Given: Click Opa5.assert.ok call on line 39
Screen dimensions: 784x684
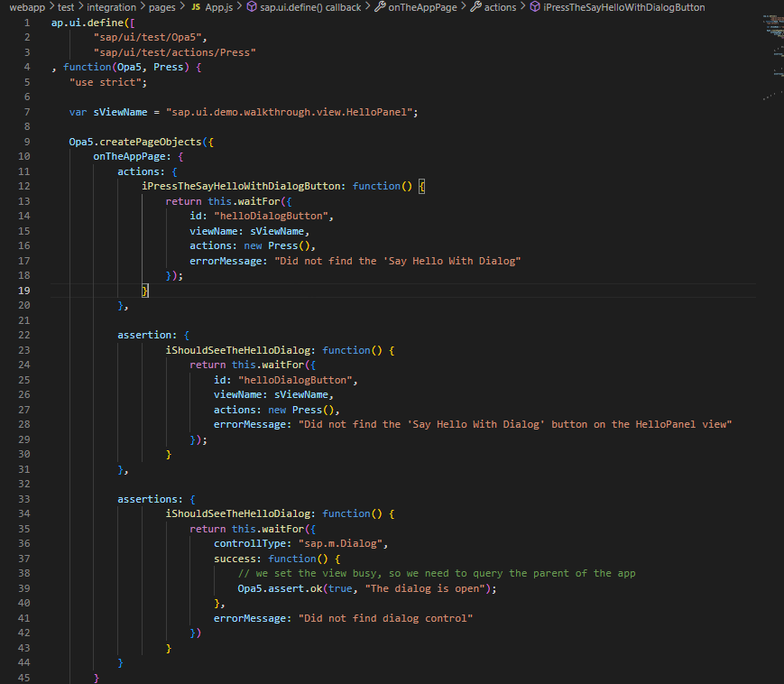Looking at the screenshot, I should pos(280,588).
